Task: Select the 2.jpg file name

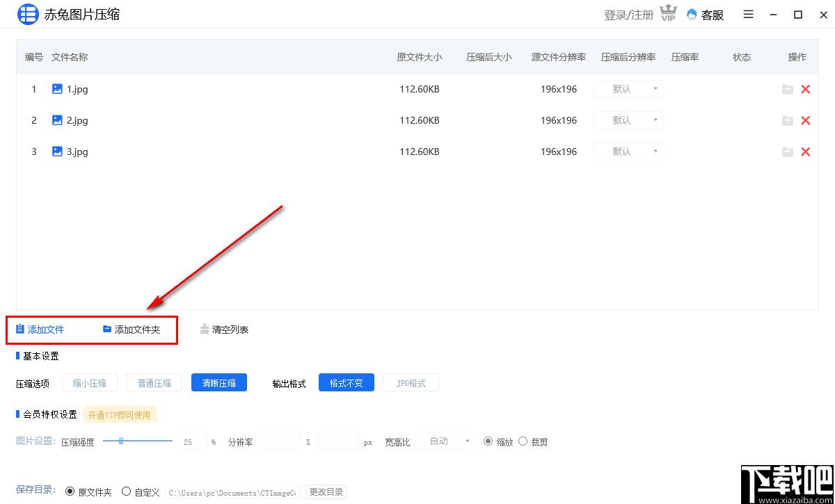Action: tap(77, 120)
